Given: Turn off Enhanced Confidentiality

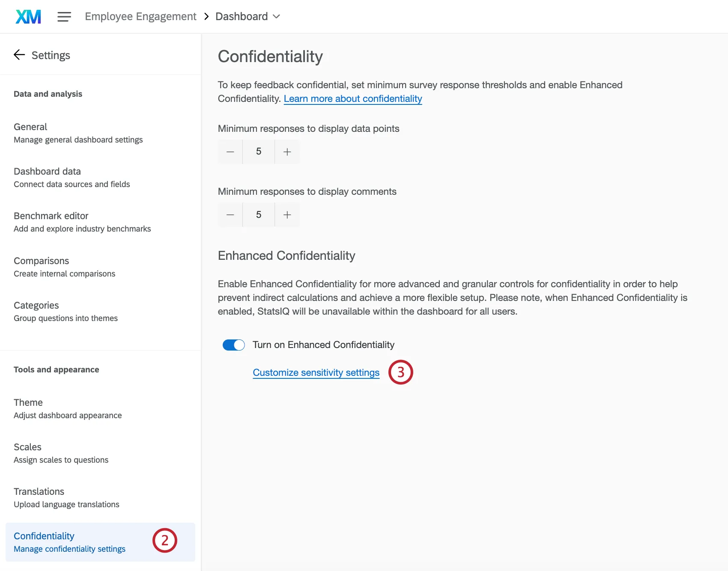Looking at the screenshot, I should [x=233, y=345].
